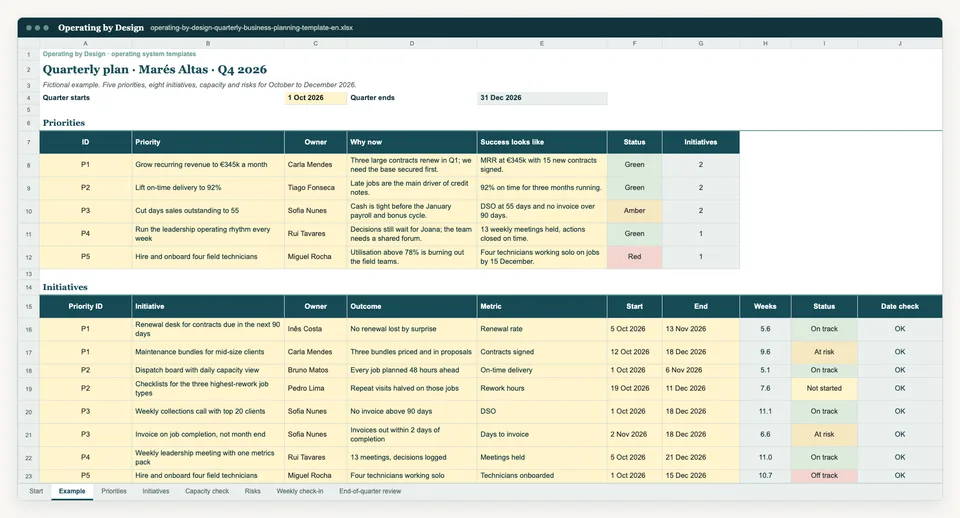This screenshot has width=960, height=518.
Task: Click the 'Not started' status cell
Action: point(824,389)
